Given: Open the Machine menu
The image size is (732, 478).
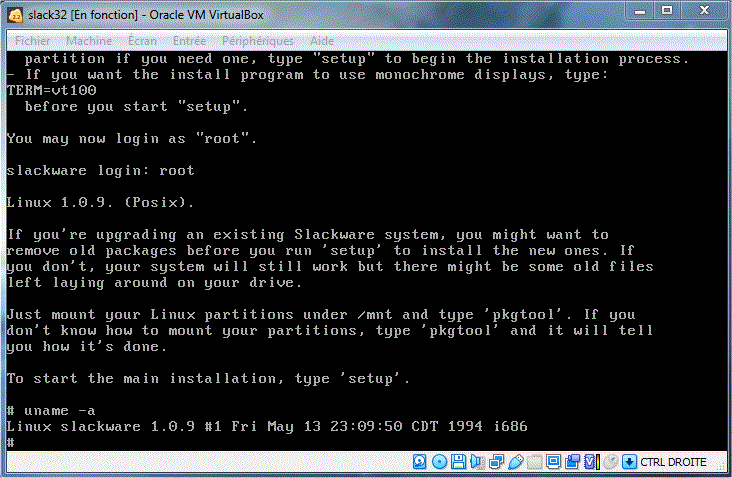Looking at the screenshot, I should coord(89,41).
